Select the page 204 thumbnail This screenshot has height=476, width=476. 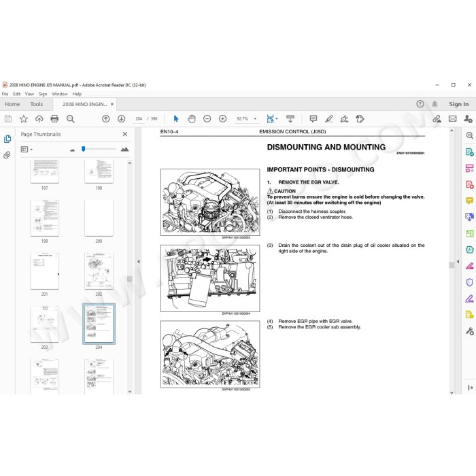pos(99,324)
